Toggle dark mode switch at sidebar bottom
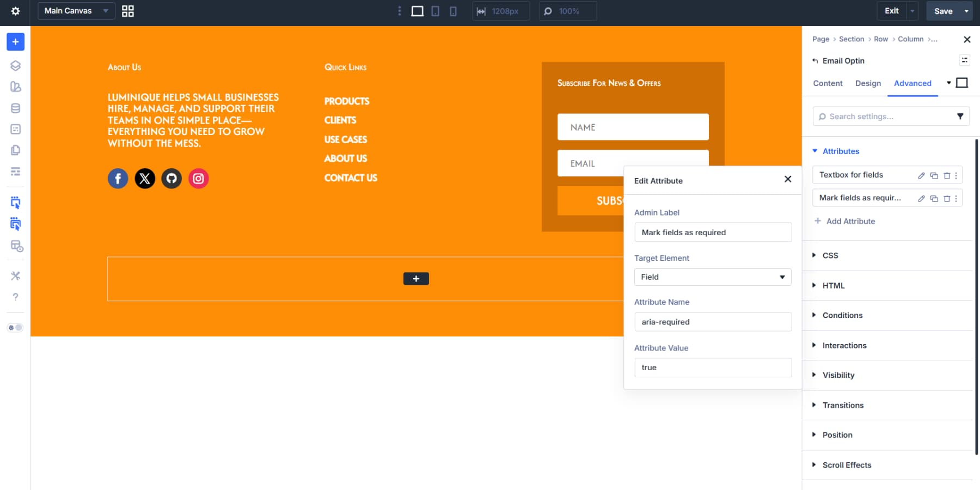 [x=15, y=327]
